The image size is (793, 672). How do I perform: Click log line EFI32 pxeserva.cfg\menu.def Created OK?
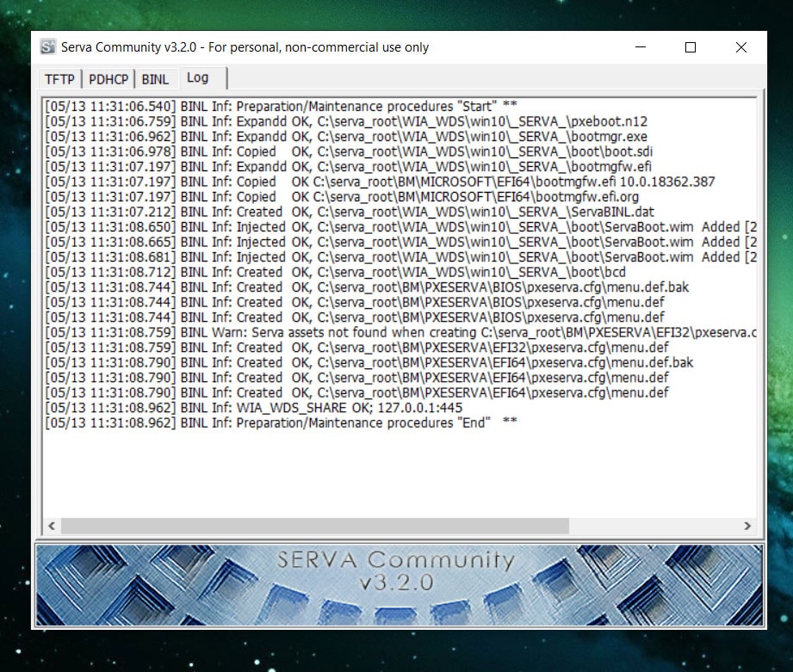(x=356, y=348)
